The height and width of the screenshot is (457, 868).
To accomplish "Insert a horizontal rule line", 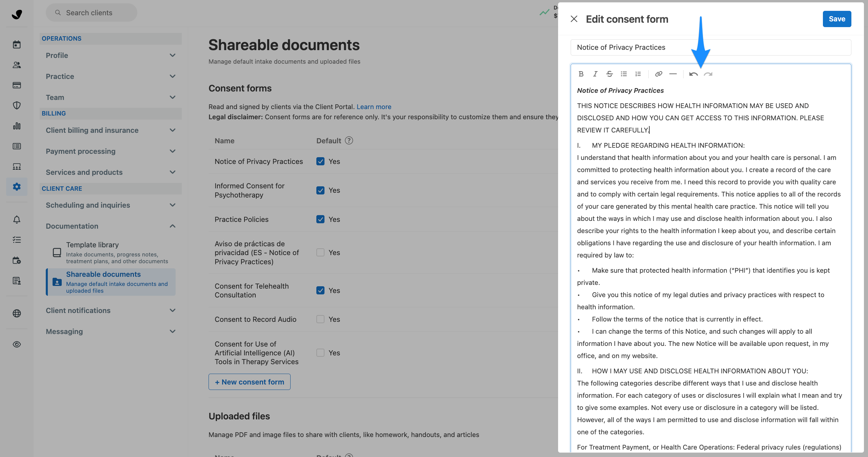I will click(673, 74).
